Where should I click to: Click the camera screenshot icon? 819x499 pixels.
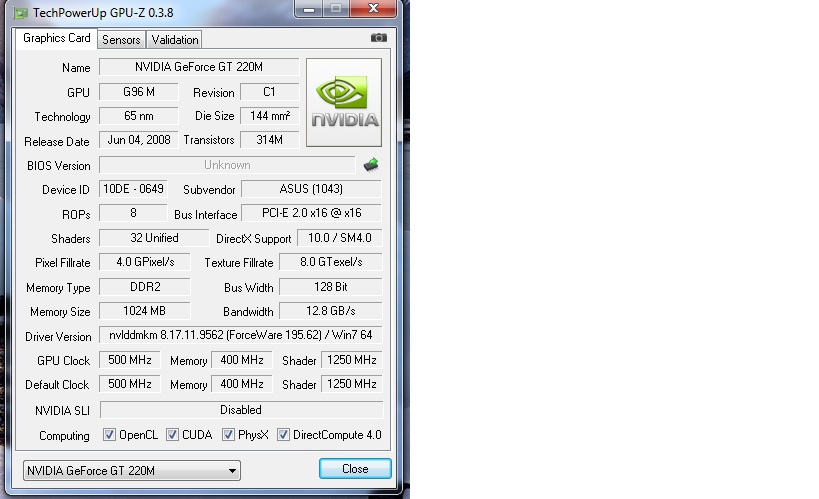379,38
